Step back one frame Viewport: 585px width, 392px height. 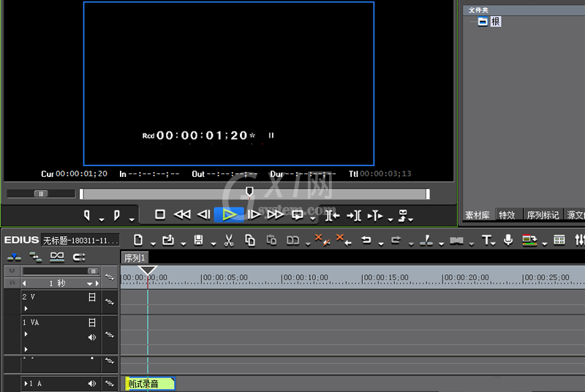point(204,215)
